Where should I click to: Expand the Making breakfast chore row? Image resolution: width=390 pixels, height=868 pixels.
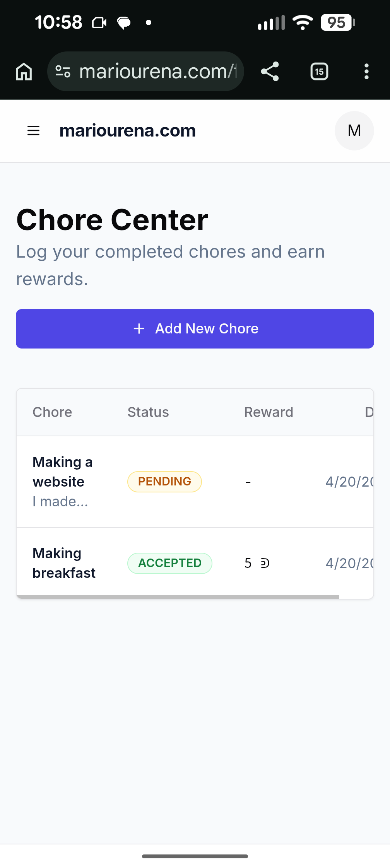click(x=64, y=563)
